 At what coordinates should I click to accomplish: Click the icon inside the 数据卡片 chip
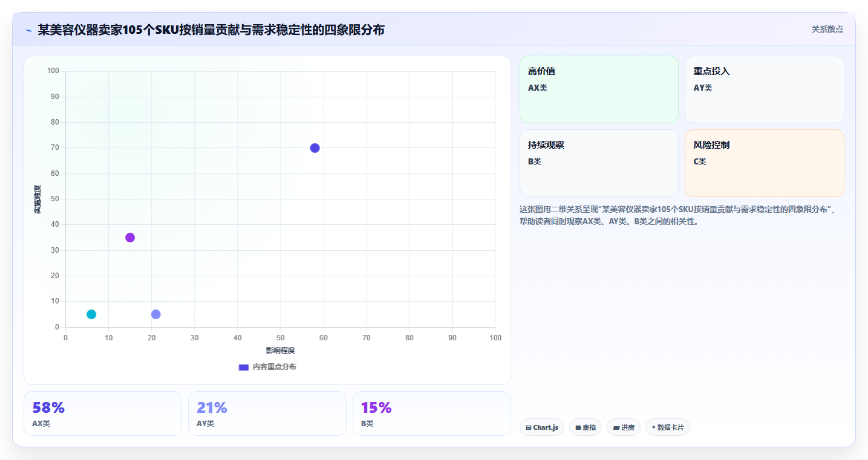(654, 427)
